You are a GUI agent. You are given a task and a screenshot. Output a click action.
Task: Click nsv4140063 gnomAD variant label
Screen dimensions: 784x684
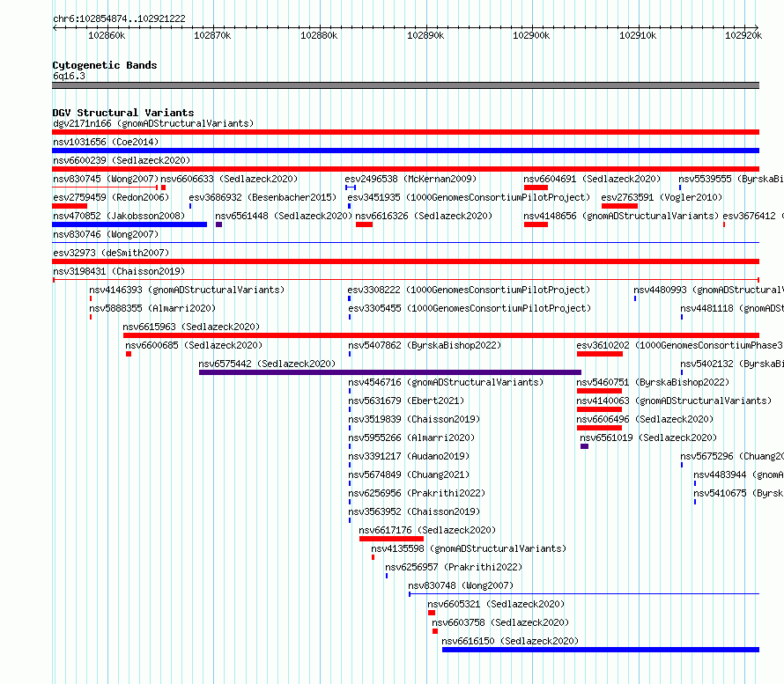[674, 401]
